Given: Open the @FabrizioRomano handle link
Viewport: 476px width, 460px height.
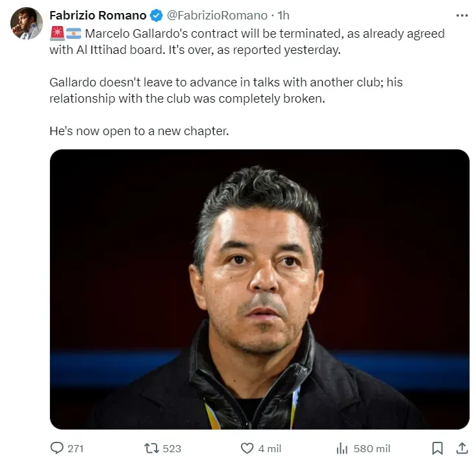Looking at the screenshot, I should coord(217,16).
